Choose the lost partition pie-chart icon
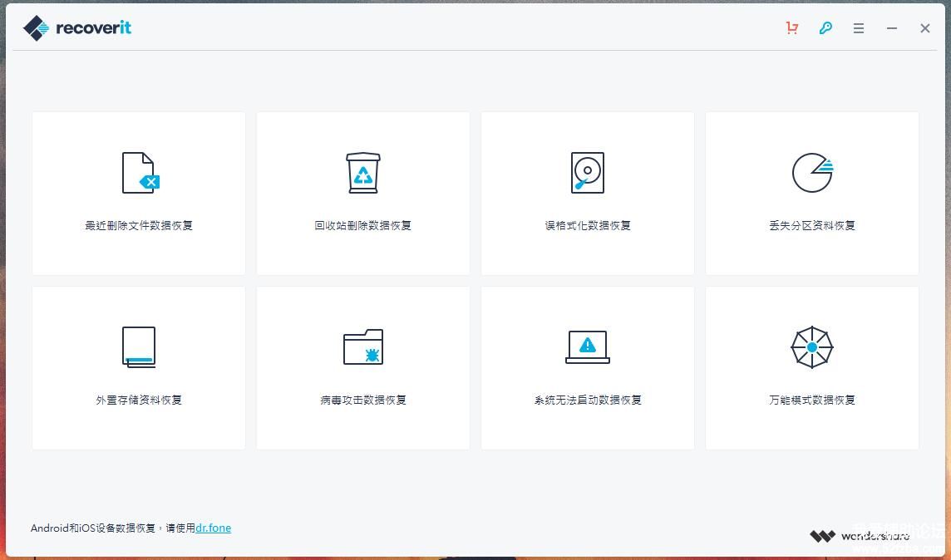The image size is (951, 560). point(812,173)
